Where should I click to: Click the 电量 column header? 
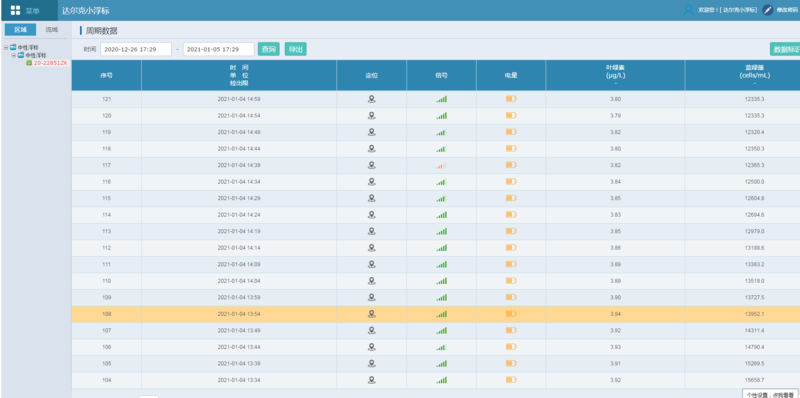(x=511, y=75)
